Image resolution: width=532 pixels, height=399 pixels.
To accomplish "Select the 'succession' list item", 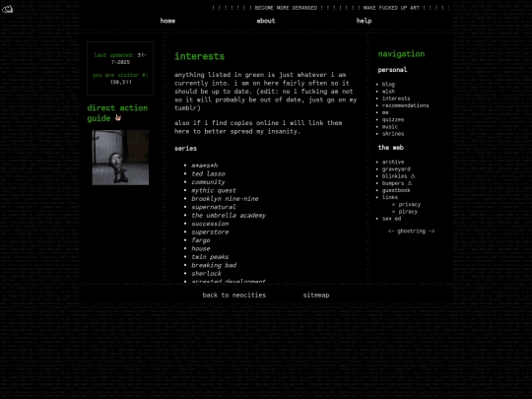I will pyautogui.click(x=210, y=224).
